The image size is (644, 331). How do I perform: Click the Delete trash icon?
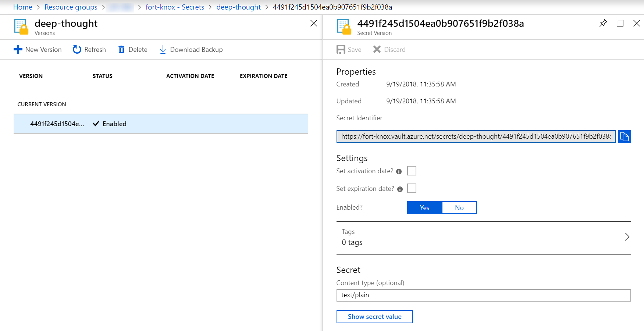pyautogui.click(x=121, y=49)
